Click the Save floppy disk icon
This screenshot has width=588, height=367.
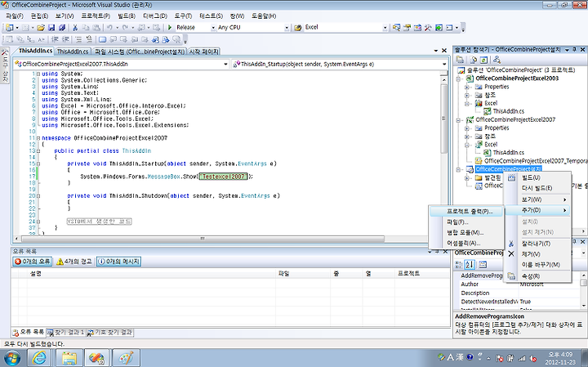(x=51, y=28)
